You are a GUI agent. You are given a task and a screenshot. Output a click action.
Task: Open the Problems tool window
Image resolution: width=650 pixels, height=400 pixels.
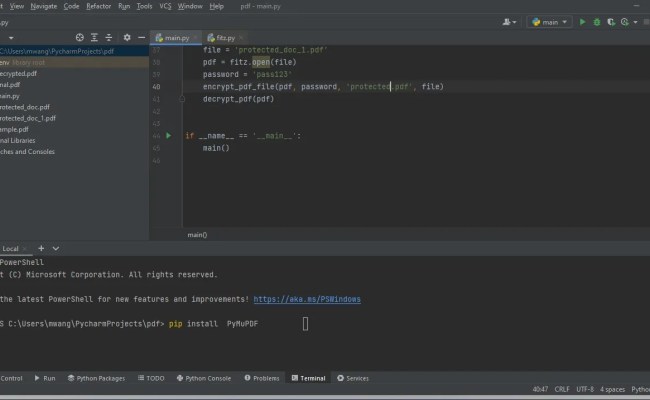(x=262, y=378)
